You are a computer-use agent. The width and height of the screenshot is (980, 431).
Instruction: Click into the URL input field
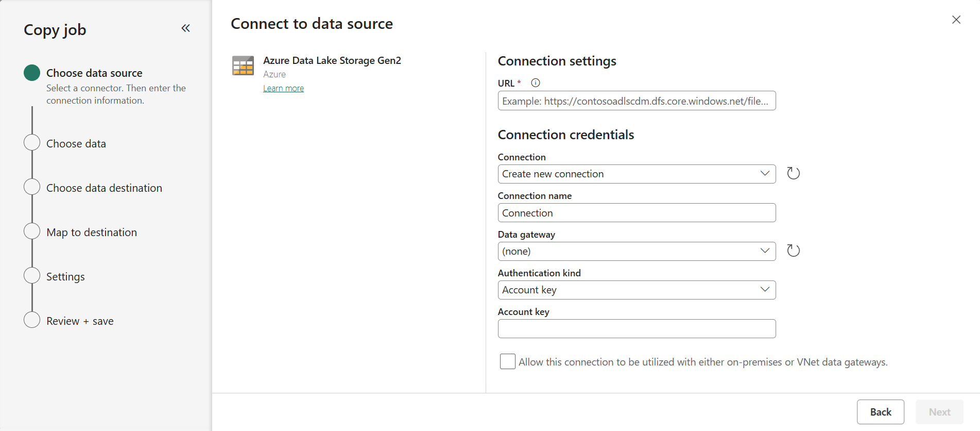pyautogui.click(x=637, y=101)
